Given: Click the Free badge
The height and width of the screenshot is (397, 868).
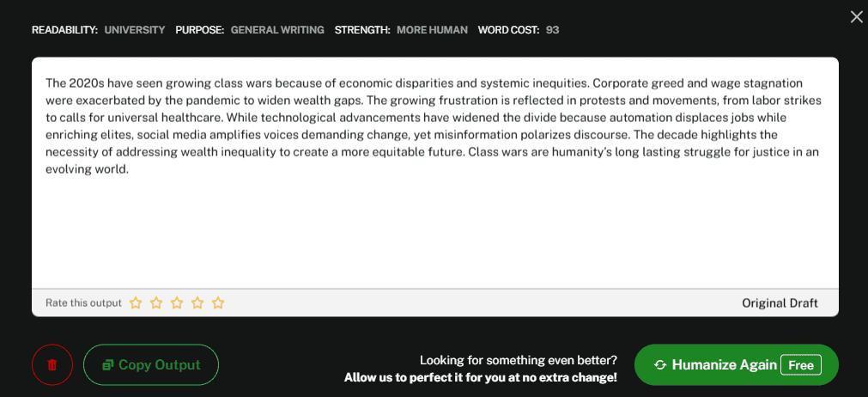Looking at the screenshot, I should tap(800, 364).
